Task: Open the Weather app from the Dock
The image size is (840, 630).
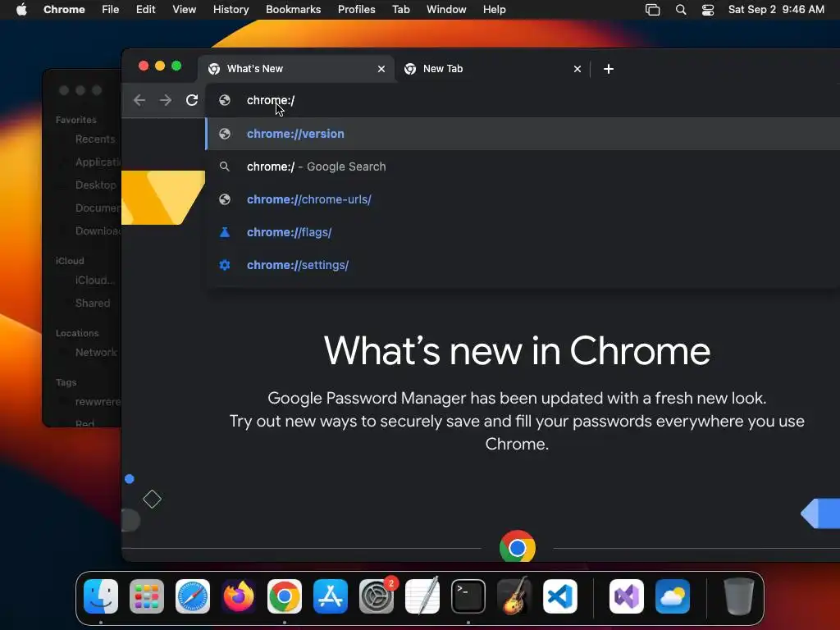Action: pyautogui.click(x=673, y=596)
